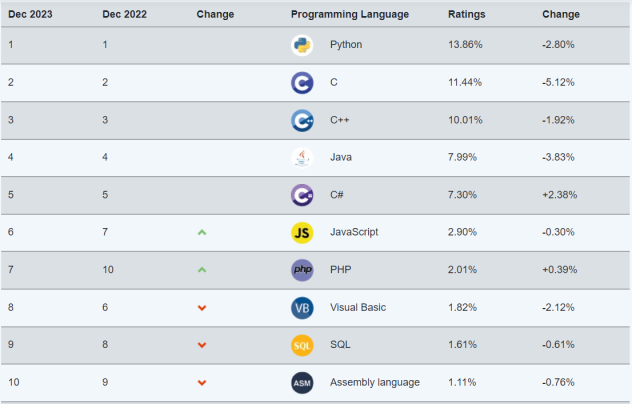
Task: Click the C# logo icon
Action: [x=302, y=195]
